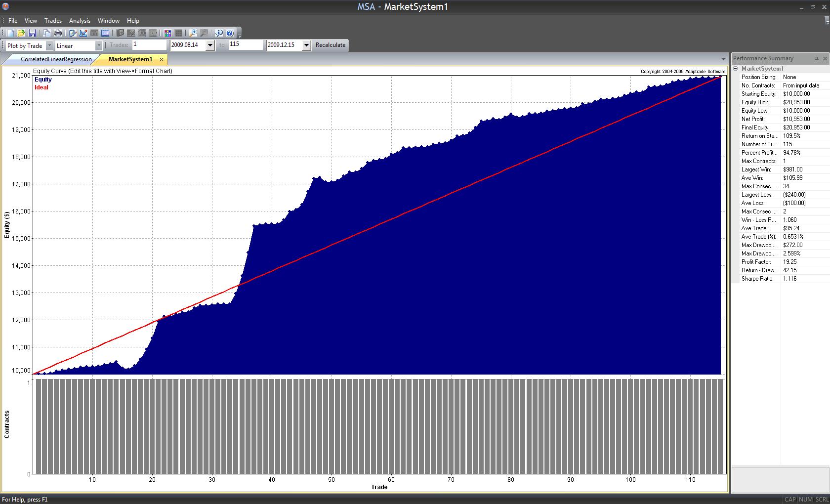Click the ending trade number field showing 115
The width and height of the screenshot is (830, 504).
coord(246,44)
